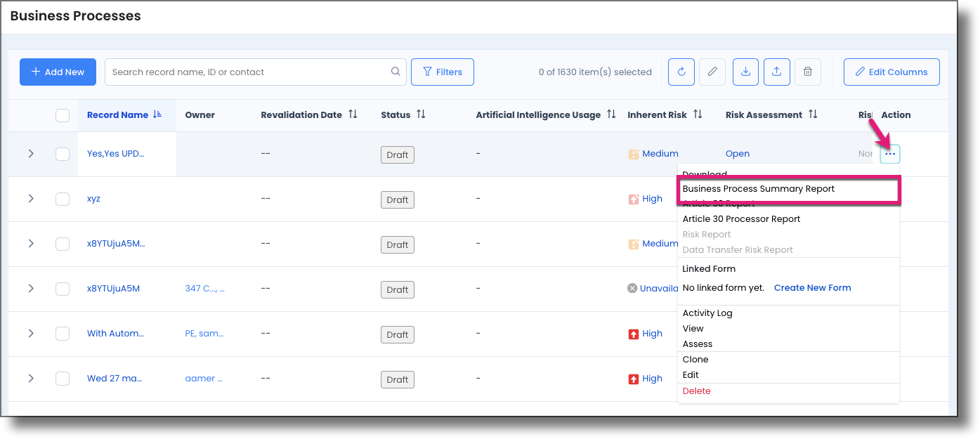Click High risk icon in With Autom row
Image resolution: width=980 pixels, height=439 pixels.
[x=634, y=334]
